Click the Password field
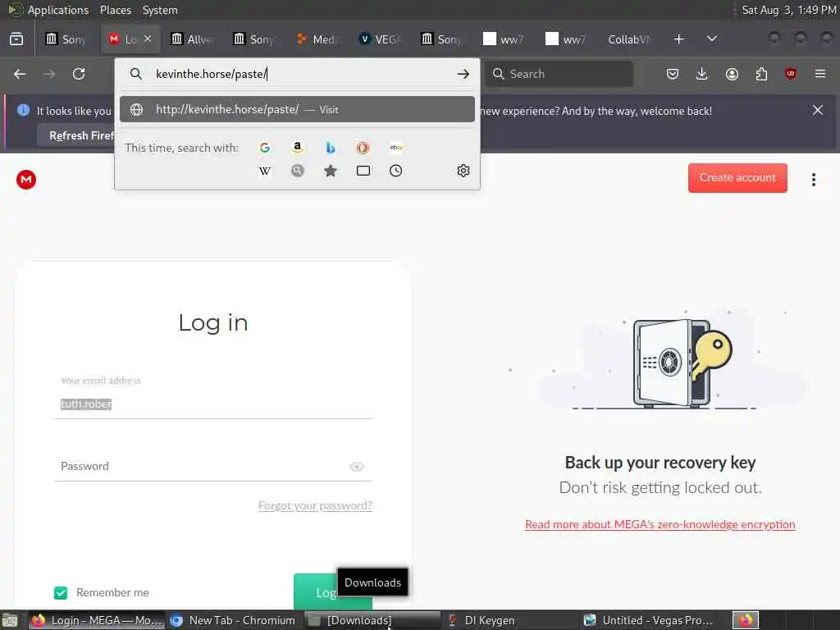Screen dimensions: 840x630 pos(214,467)
